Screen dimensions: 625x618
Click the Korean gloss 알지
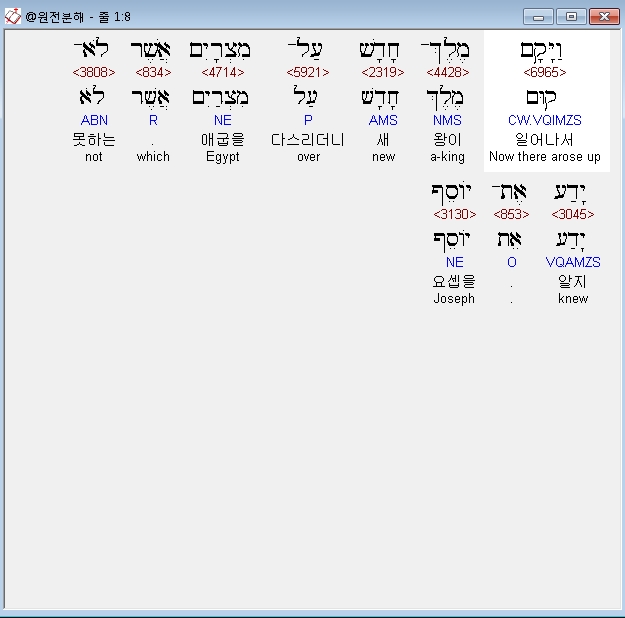point(572,281)
